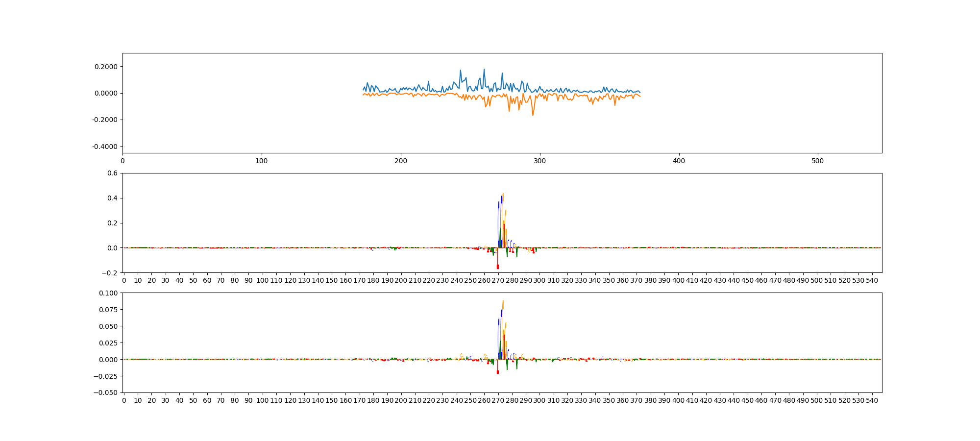The height and width of the screenshot is (441, 980).
Task: Click the 400 x-axis tick label in top plot
Action: (x=679, y=161)
